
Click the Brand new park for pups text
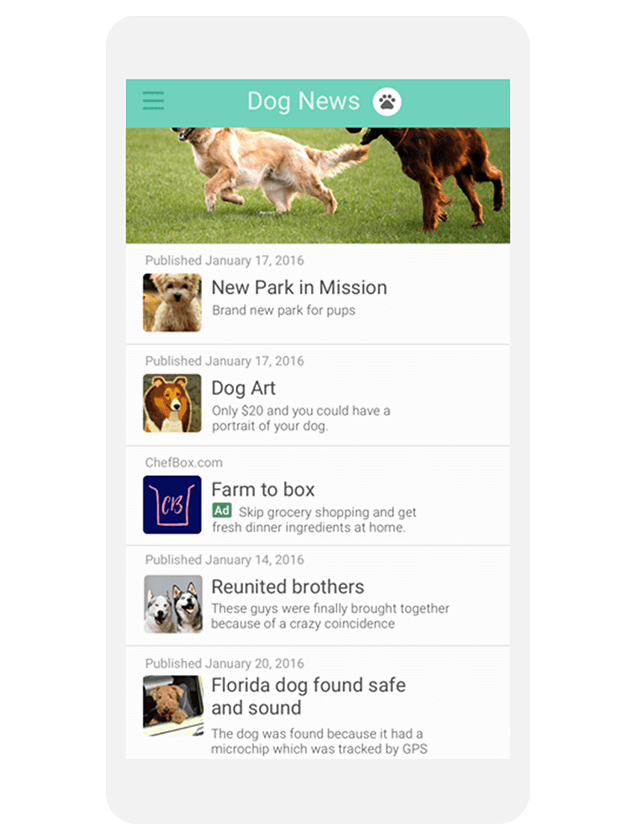pyautogui.click(x=283, y=311)
